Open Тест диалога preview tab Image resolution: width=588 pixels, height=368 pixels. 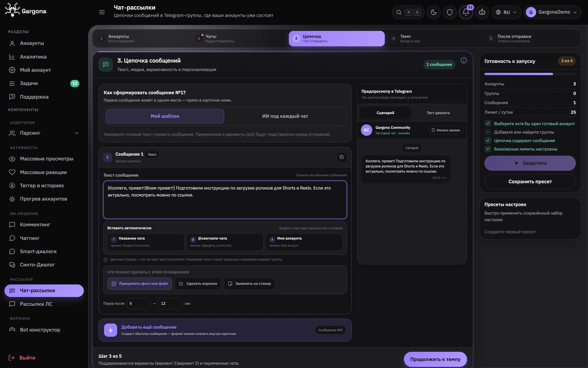[x=438, y=113]
